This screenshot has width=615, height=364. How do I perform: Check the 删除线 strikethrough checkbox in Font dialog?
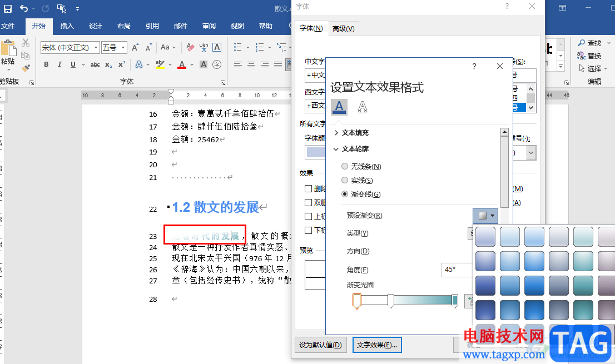[308, 188]
